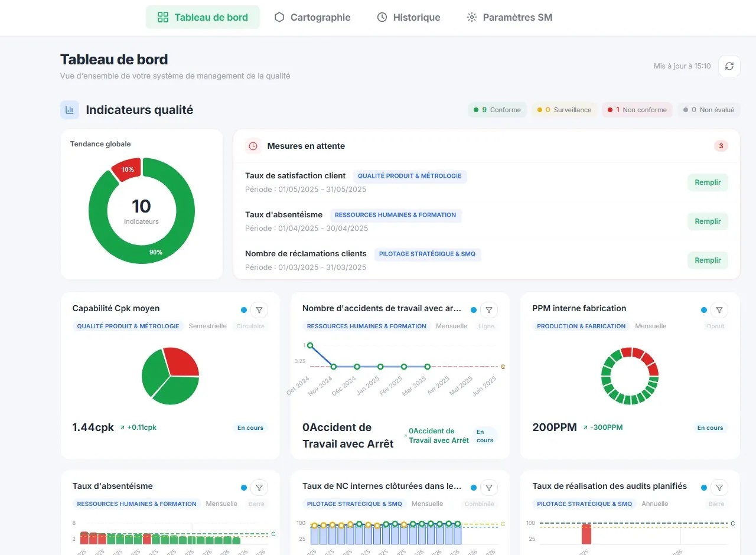Click the 1.44cpk value

point(93,427)
